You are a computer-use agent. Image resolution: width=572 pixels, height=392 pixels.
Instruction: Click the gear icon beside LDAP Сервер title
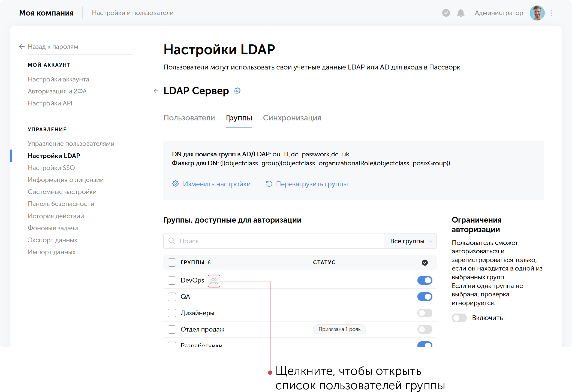(x=237, y=91)
